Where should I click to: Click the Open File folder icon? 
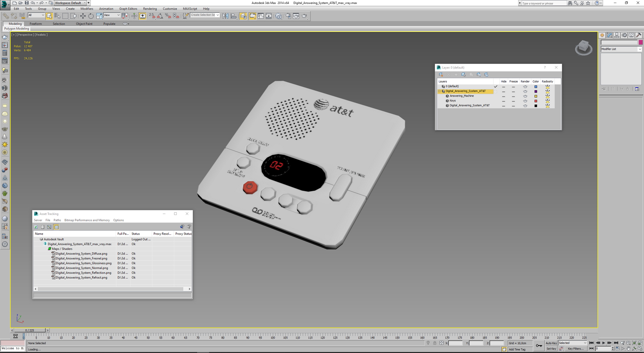[x=20, y=3]
